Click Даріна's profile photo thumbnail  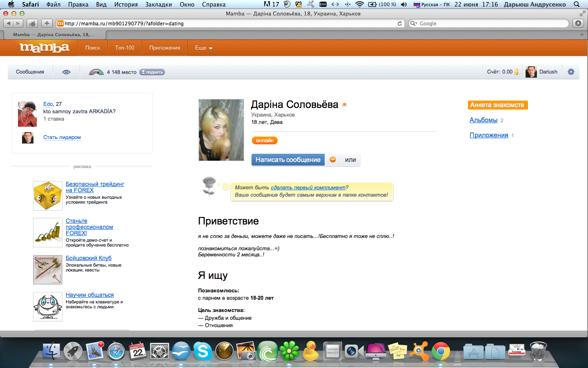click(x=221, y=130)
